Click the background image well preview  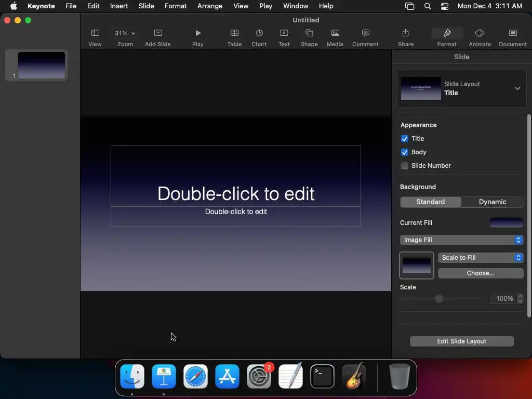(416, 265)
